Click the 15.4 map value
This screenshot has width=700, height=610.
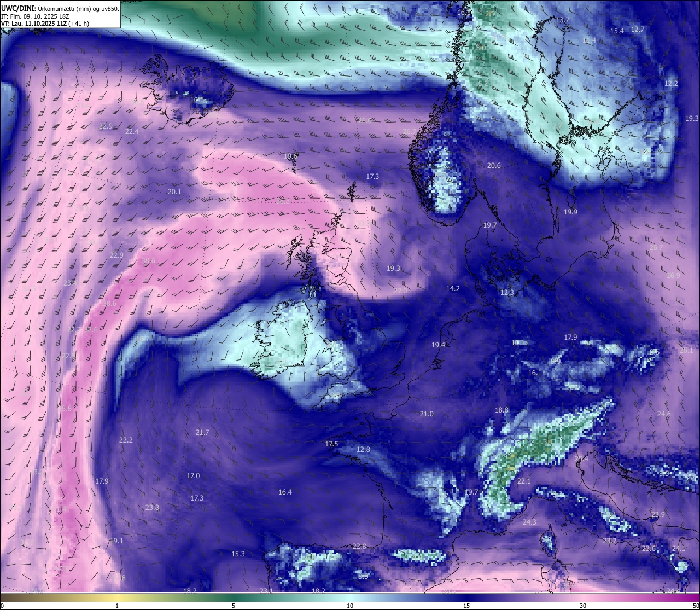(617, 31)
